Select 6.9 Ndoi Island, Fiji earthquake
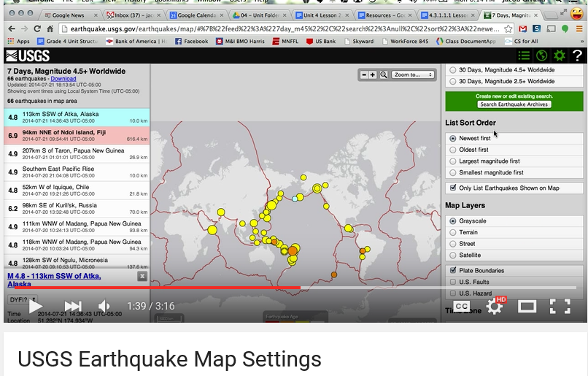 [77, 136]
